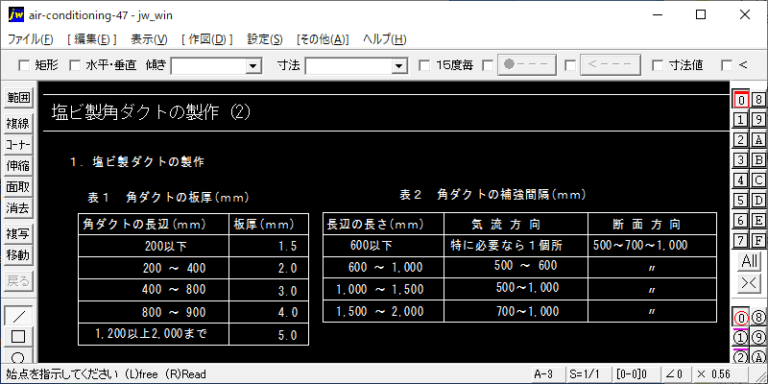This screenshot has width=768, height=384.
Task: Click the 範囲 selection button
Action: [18, 98]
